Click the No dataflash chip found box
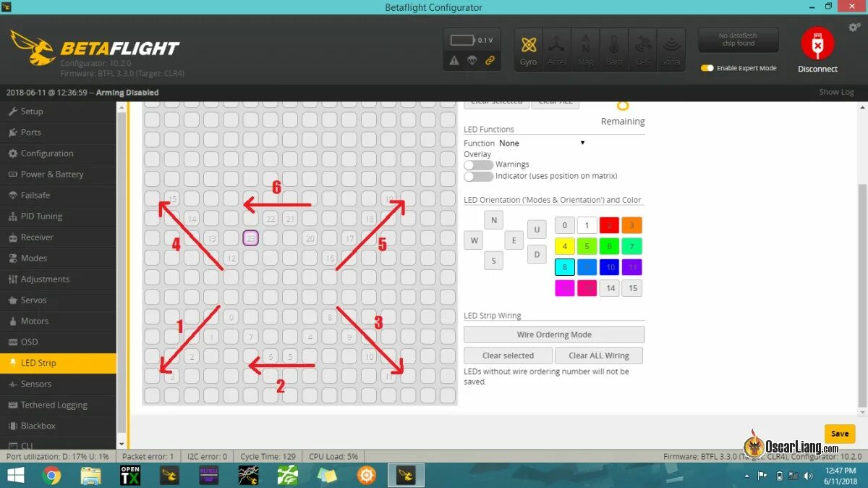The image size is (868, 488). coord(739,40)
